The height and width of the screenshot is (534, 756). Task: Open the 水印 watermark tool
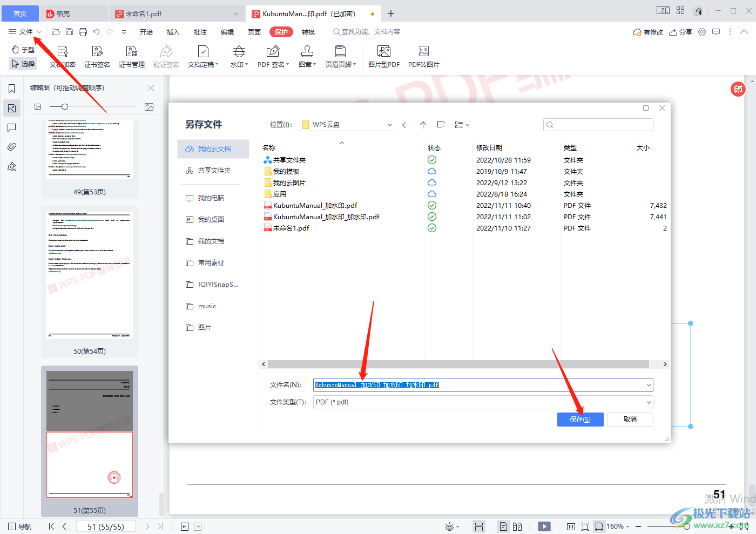point(239,57)
